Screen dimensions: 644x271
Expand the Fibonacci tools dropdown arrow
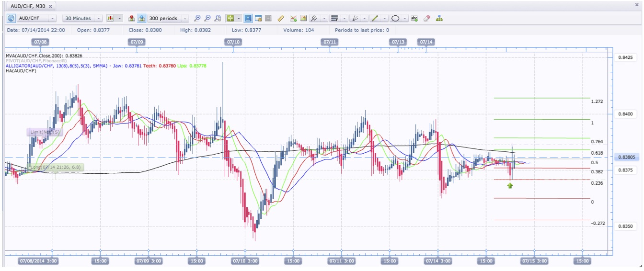click(345, 18)
